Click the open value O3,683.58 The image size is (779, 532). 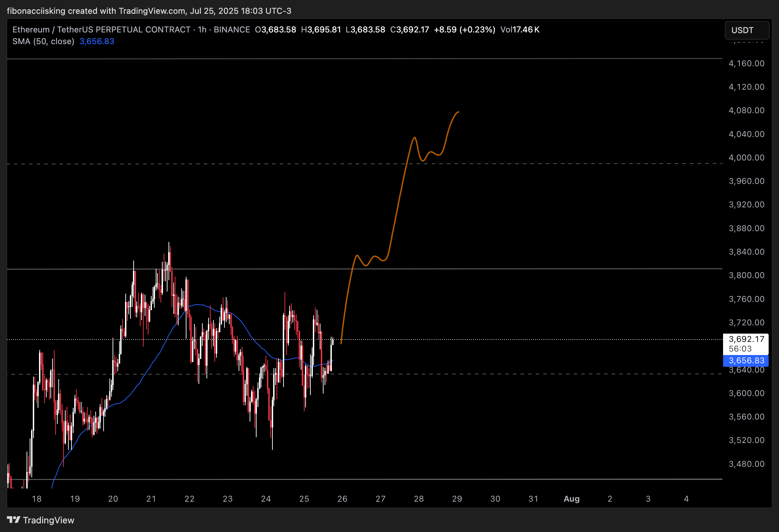click(x=276, y=30)
